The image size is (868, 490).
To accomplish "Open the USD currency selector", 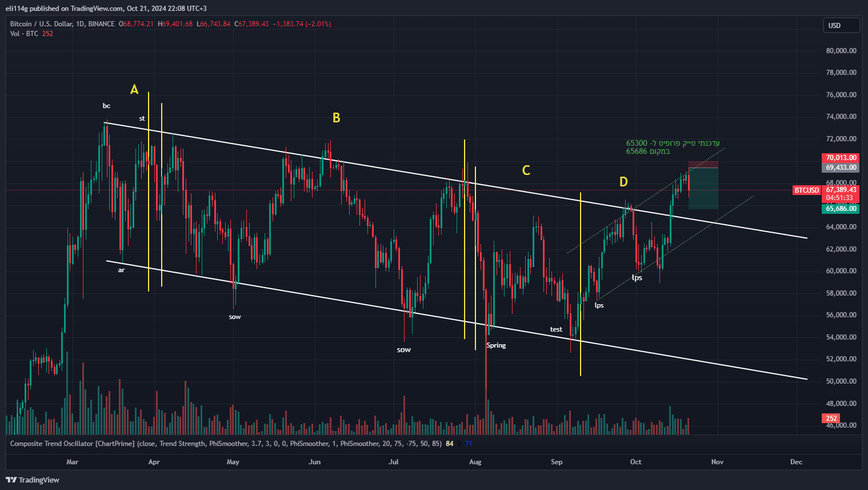I will (841, 25).
